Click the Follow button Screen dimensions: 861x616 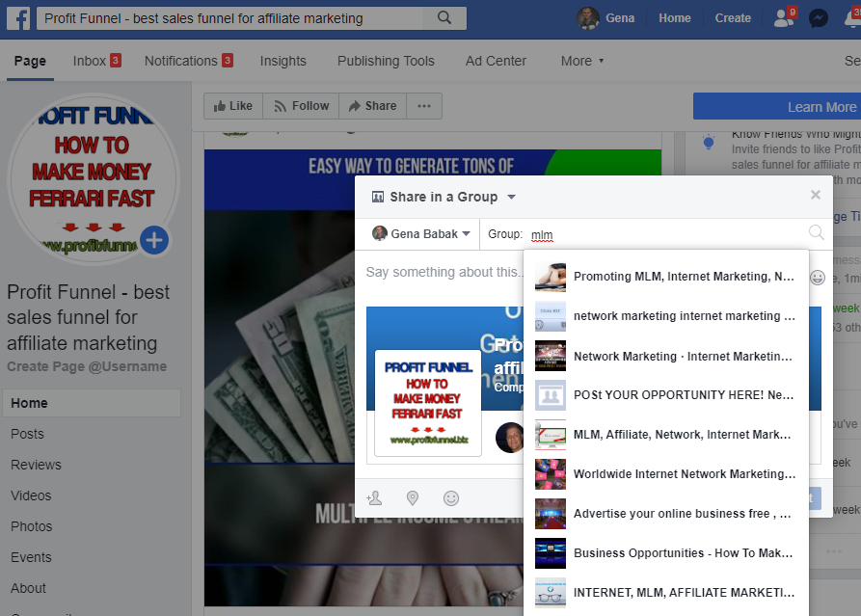pos(302,106)
